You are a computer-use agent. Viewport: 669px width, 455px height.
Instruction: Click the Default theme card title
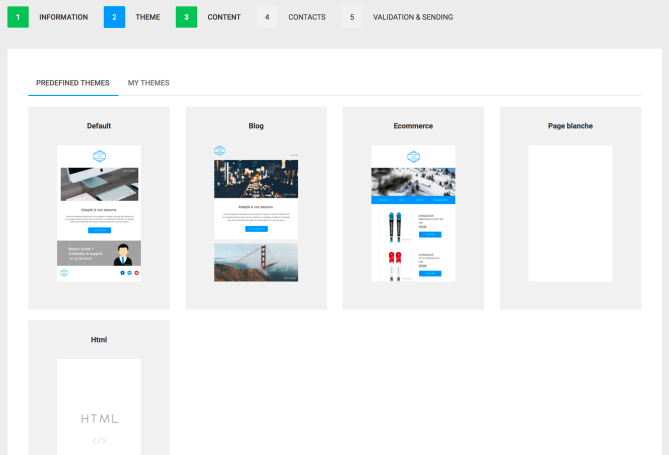[98, 126]
